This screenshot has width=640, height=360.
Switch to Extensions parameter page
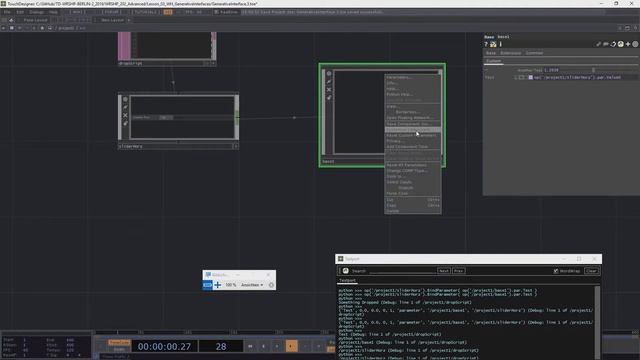coord(511,53)
